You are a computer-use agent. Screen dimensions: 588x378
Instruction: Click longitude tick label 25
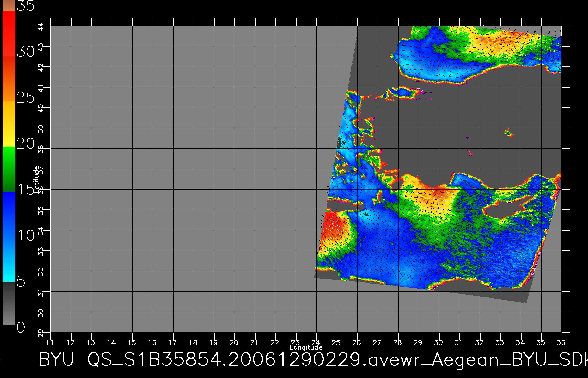pos(336,342)
